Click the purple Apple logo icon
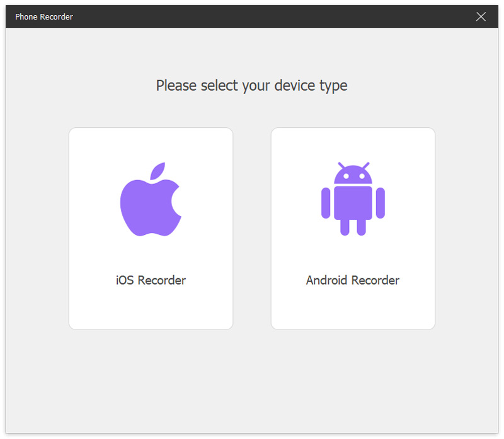504x439 pixels. coord(151,199)
